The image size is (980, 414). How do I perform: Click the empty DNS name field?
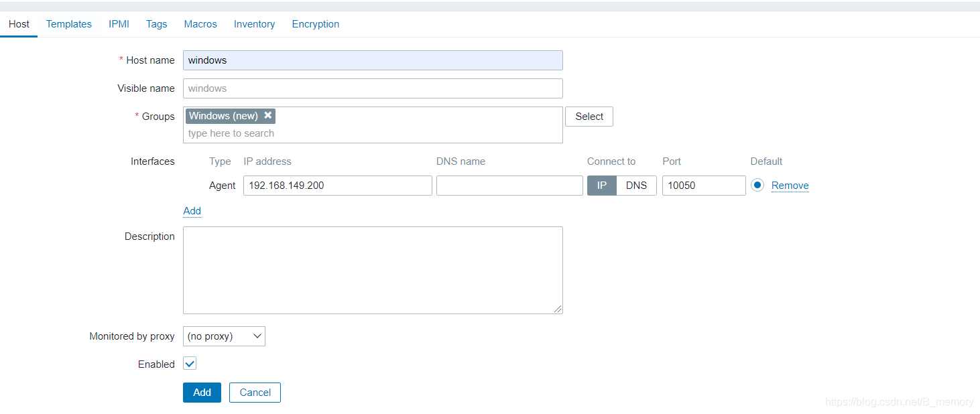coord(509,186)
